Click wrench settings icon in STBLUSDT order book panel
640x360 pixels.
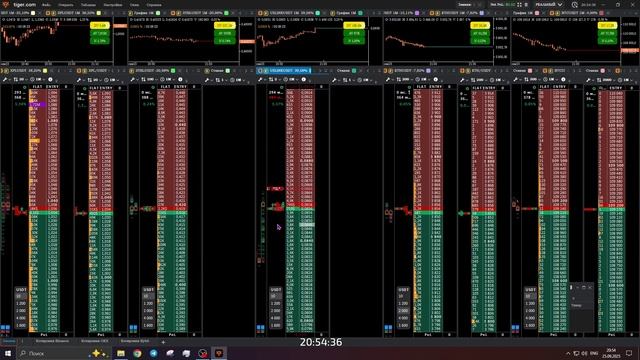point(132,80)
